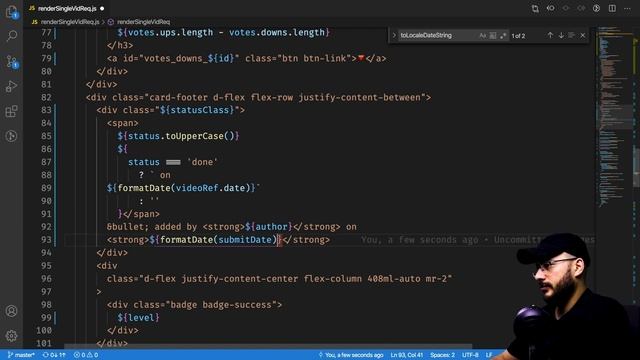Toggle Use Regular Expression in find
The image size is (640, 360).
(x=503, y=36)
